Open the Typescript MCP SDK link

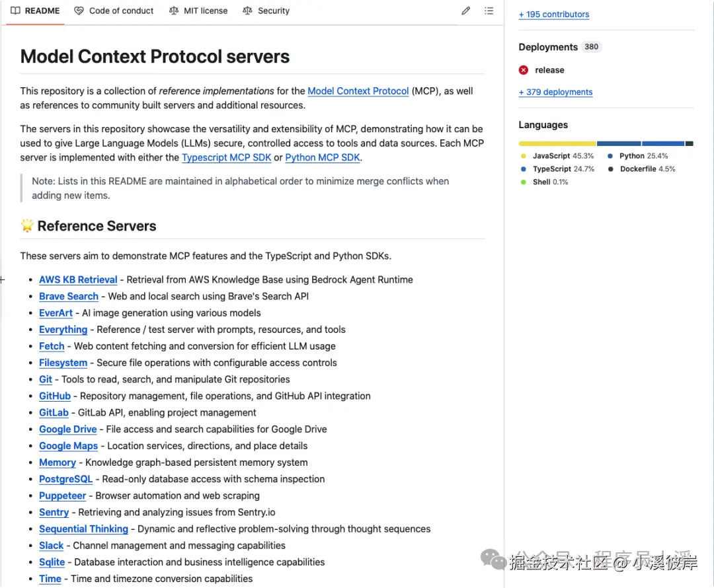click(x=226, y=157)
